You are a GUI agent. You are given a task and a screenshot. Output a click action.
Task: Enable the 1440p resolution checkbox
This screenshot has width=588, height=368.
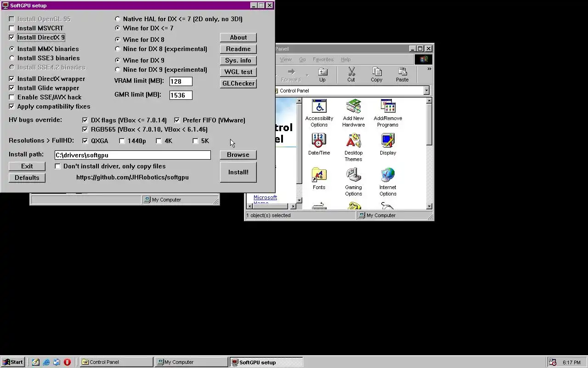pos(122,141)
